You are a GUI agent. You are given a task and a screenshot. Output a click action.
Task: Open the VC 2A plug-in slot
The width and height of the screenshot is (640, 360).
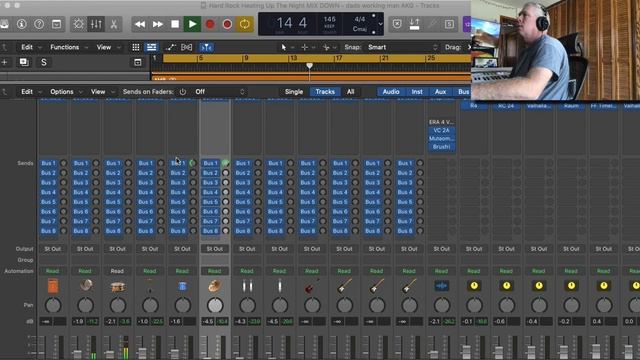(441, 130)
